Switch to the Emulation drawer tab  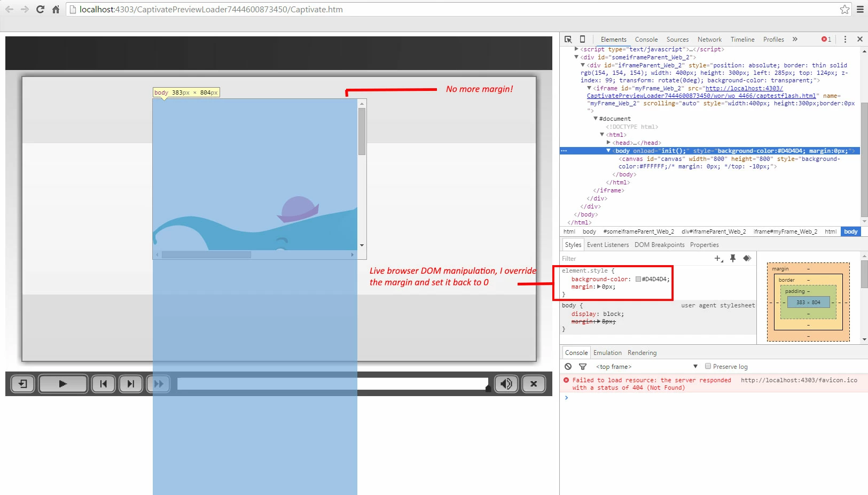pyautogui.click(x=607, y=353)
